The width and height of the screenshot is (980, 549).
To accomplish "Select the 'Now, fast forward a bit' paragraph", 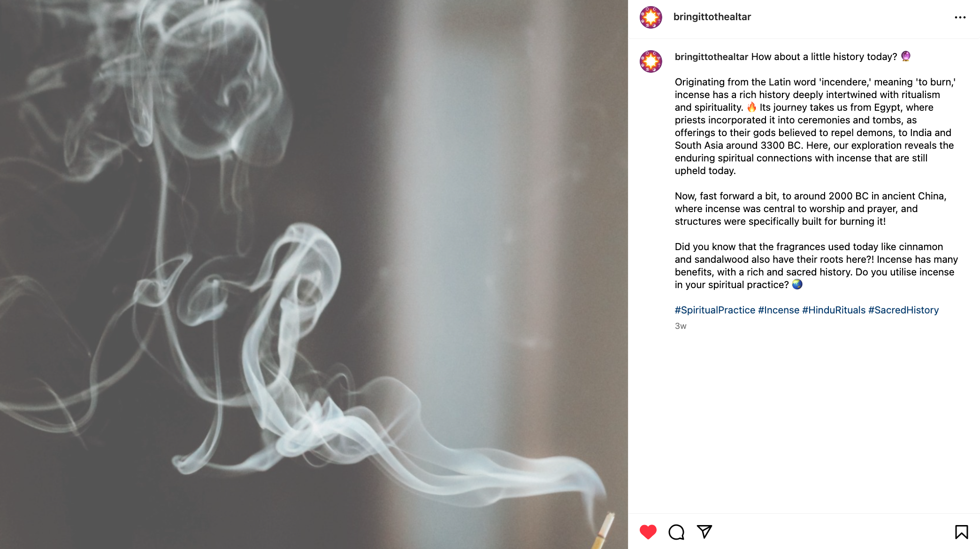I will pyautogui.click(x=811, y=209).
